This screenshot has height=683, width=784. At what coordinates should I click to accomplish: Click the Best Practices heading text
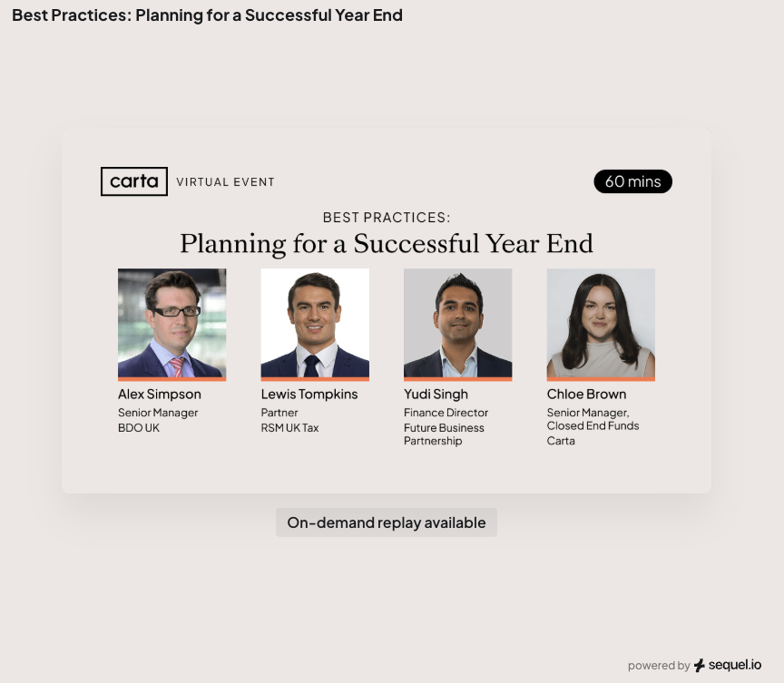(x=387, y=217)
